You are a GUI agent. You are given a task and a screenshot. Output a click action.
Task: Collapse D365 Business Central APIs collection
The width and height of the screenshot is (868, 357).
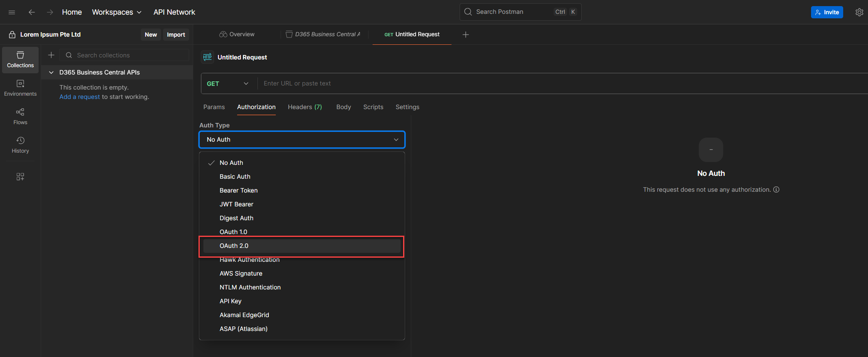pos(51,72)
